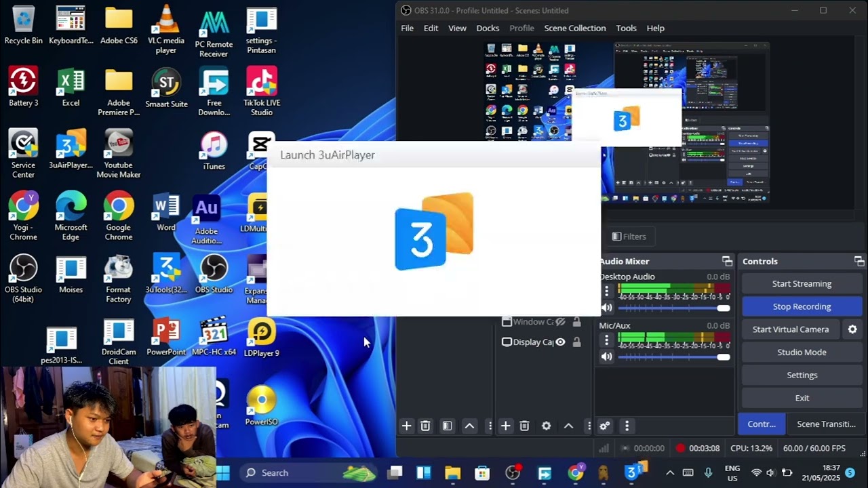Open OBS Settings from Controls
This screenshot has height=488, width=868.
pos(802,375)
